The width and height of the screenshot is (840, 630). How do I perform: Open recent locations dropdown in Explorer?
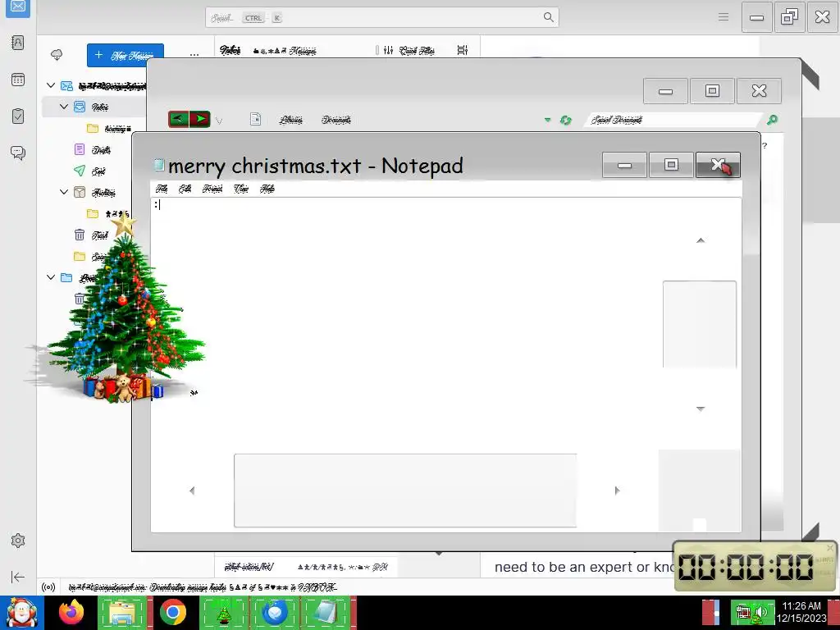(218, 121)
